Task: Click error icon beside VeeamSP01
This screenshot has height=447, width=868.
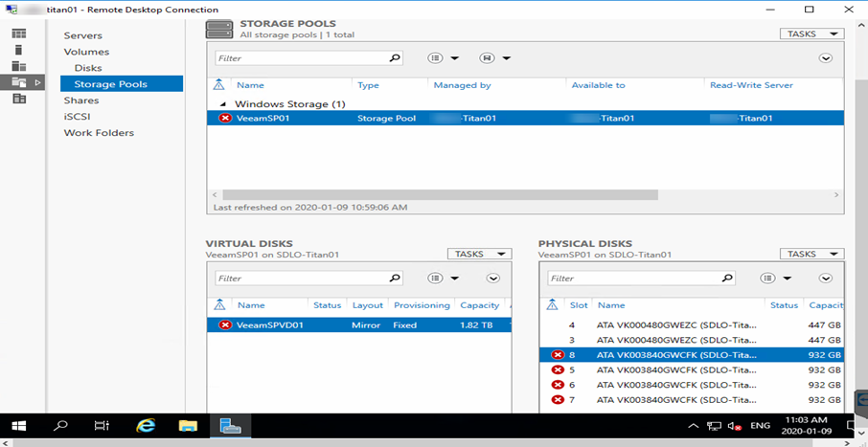Action: pyautogui.click(x=225, y=118)
